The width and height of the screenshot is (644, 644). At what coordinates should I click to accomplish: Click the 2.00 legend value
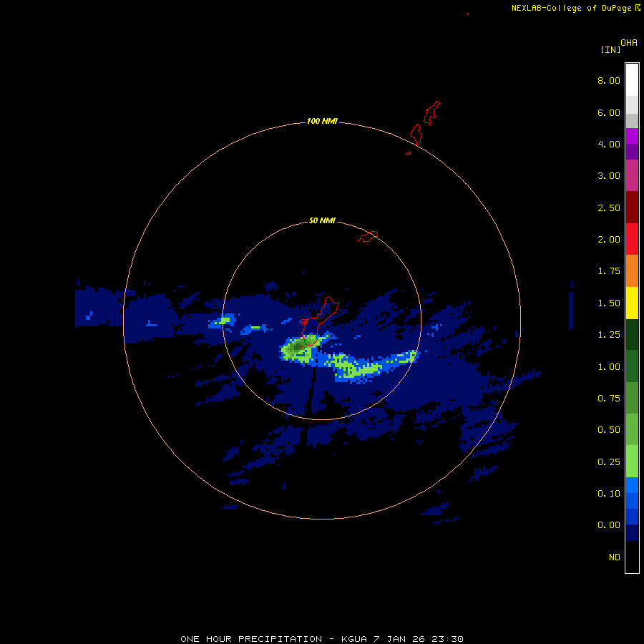tap(609, 240)
